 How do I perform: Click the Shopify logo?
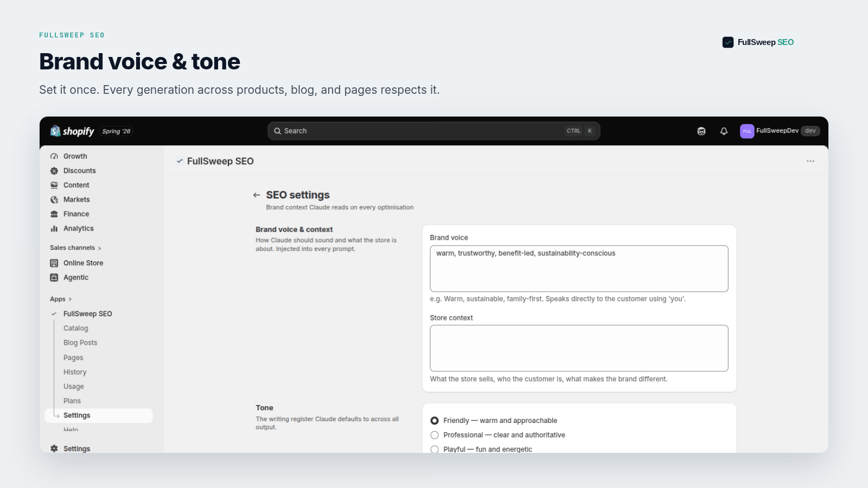(72, 131)
